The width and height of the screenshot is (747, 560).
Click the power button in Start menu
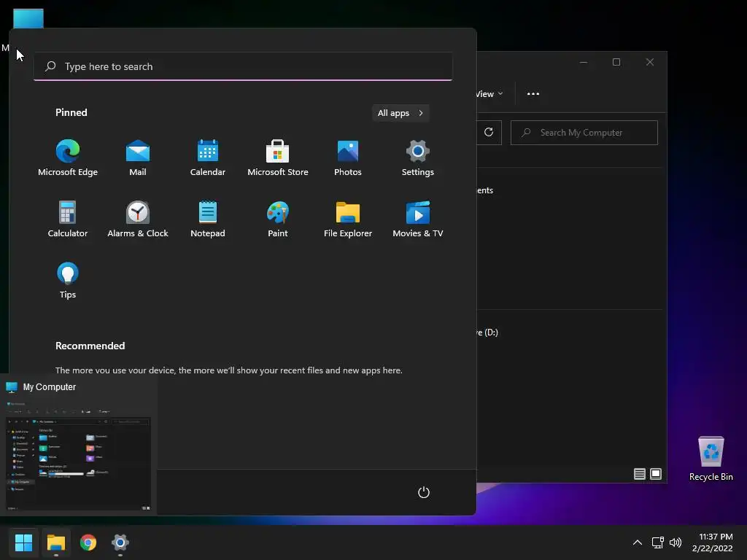coord(424,492)
